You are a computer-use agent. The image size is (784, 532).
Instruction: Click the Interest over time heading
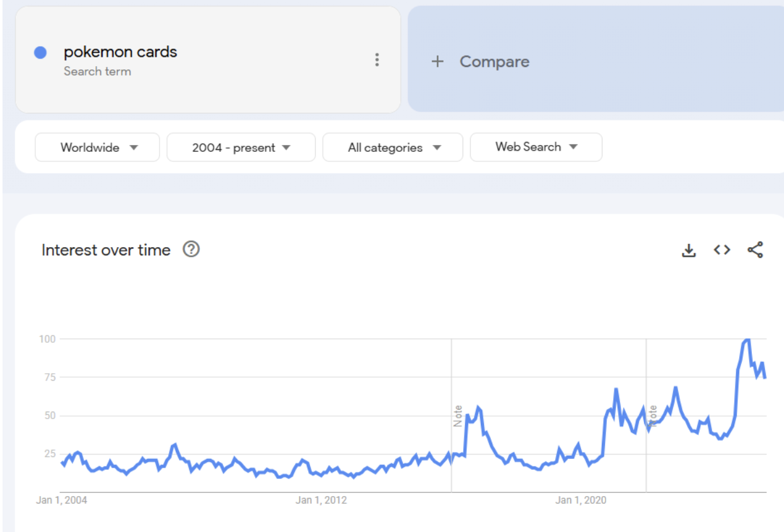pos(106,250)
